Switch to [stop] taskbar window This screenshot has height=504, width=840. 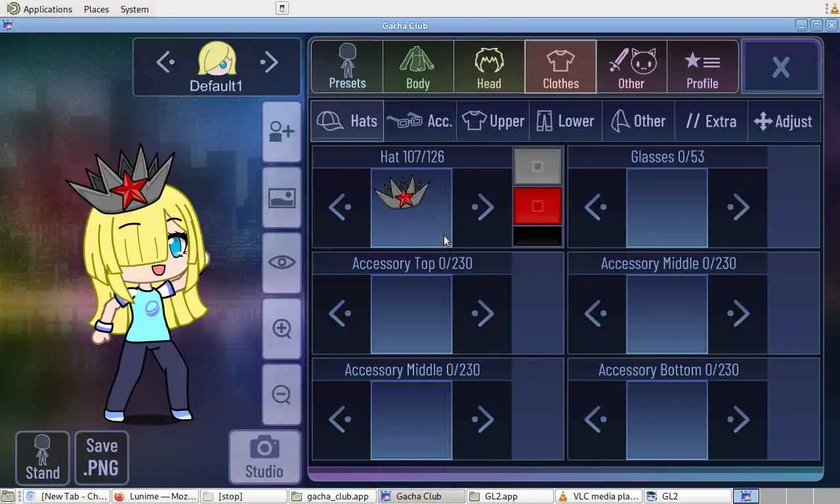click(244, 496)
